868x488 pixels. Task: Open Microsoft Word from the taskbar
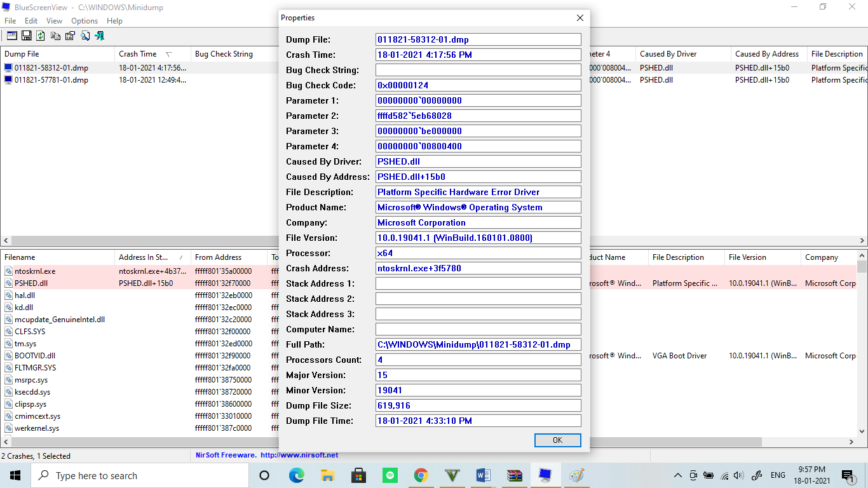(x=483, y=475)
